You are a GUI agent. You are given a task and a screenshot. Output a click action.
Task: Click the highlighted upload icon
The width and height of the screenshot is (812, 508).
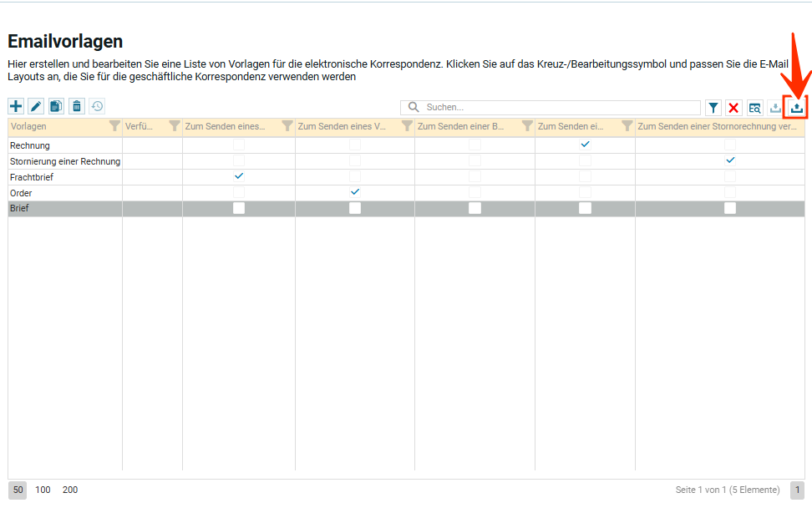797,108
